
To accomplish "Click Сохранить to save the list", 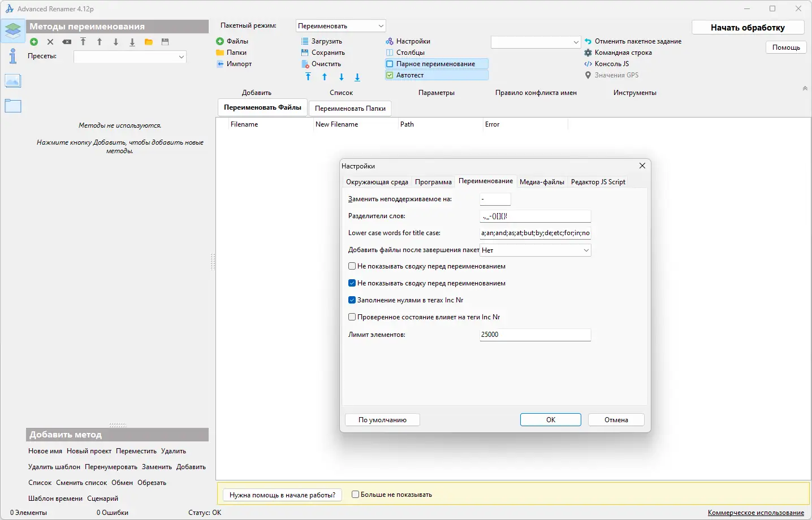I will (x=323, y=53).
